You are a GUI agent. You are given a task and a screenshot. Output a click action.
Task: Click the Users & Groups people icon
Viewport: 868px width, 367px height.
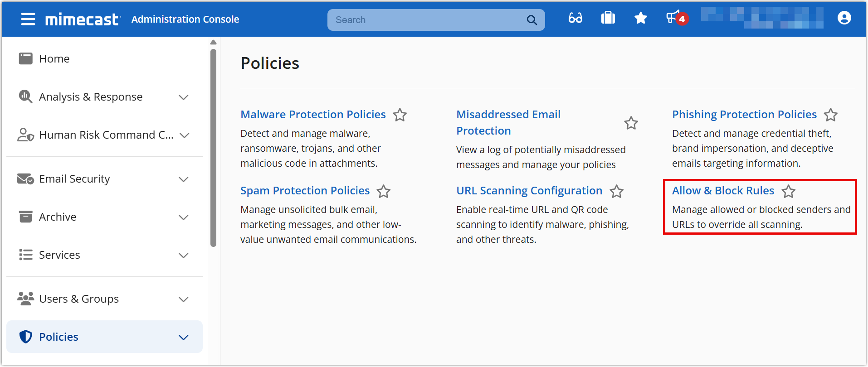pos(25,299)
